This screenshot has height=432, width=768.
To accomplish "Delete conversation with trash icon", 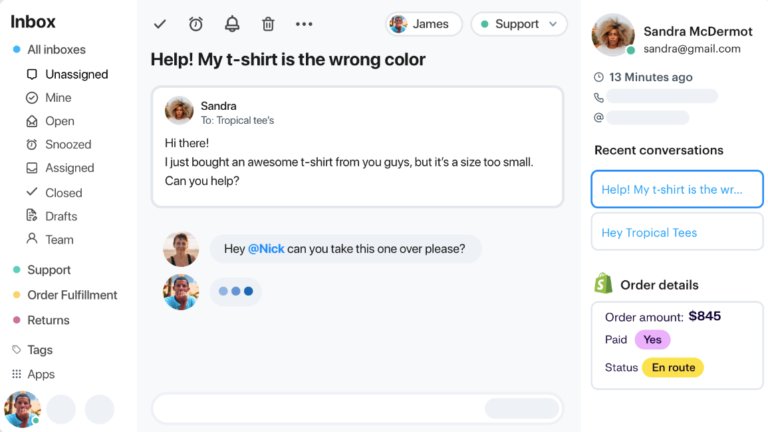I will (x=268, y=24).
